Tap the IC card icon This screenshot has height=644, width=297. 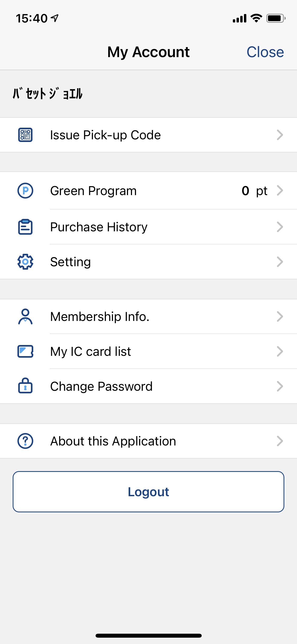pyautogui.click(x=25, y=351)
